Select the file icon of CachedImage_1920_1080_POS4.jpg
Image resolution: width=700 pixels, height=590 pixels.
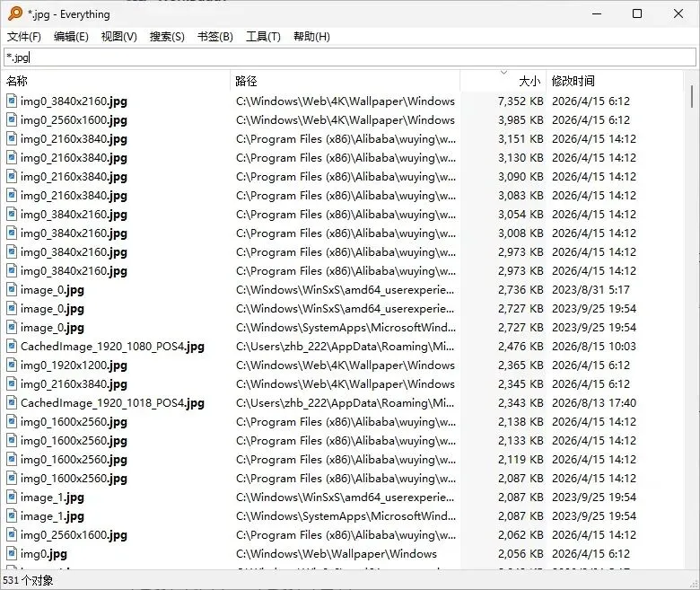pyautogui.click(x=12, y=346)
